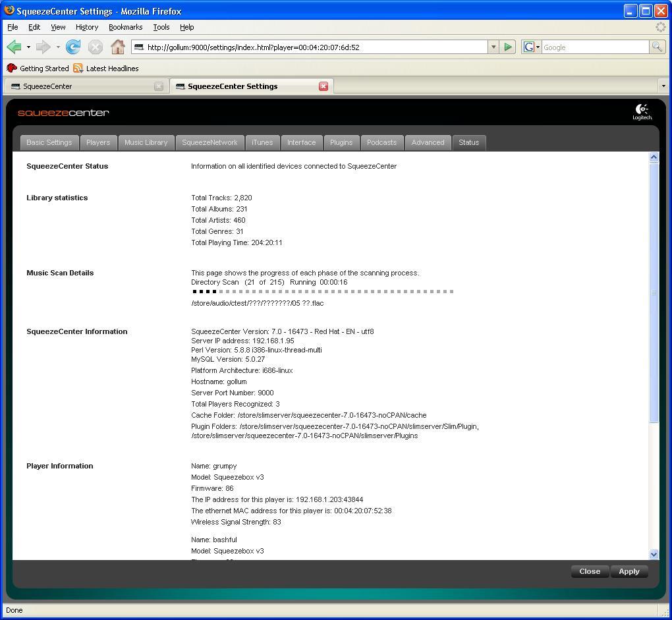Click the settings page scrollbar up arrow
The height and width of the screenshot is (620, 672).
tap(654, 157)
